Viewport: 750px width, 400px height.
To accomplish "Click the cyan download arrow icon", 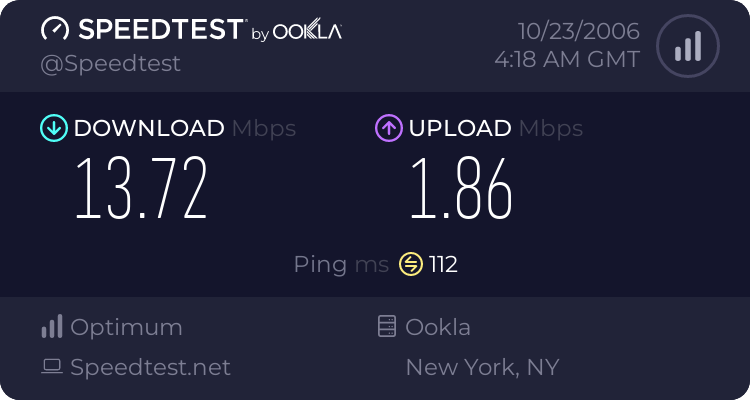I will point(53,128).
